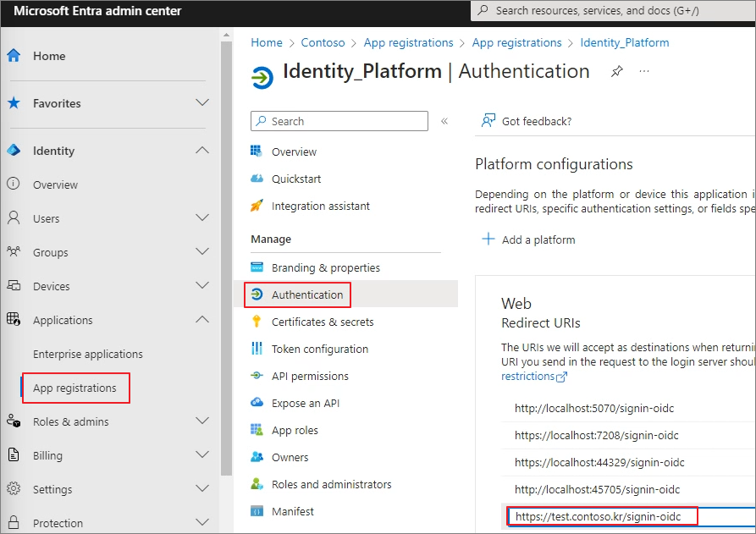Screen dimensions: 756x534
Task: Click the Roles & admins icon
Action: pos(14,421)
